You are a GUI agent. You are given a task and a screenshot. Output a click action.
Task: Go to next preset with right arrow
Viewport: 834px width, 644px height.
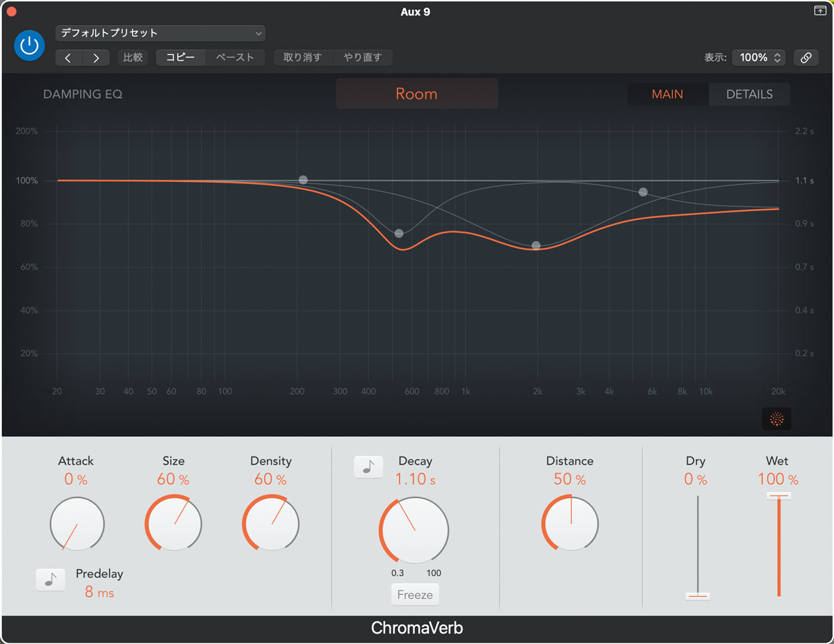tap(96, 58)
